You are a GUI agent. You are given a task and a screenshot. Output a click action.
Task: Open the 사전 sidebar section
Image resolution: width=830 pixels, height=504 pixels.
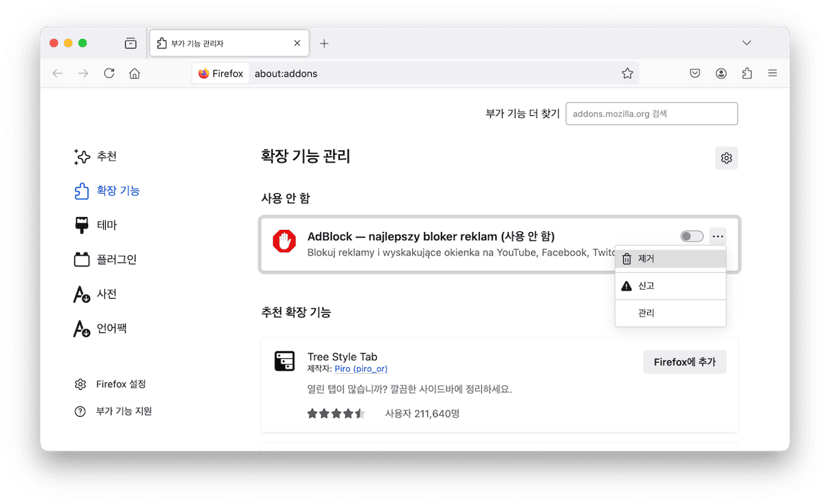click(x=96, y=294)
